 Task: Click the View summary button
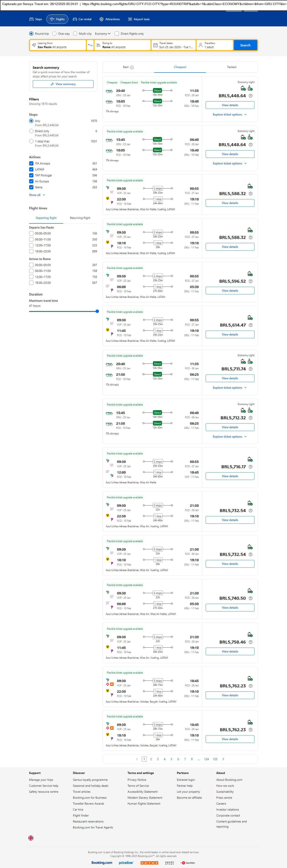pos(63,84)
